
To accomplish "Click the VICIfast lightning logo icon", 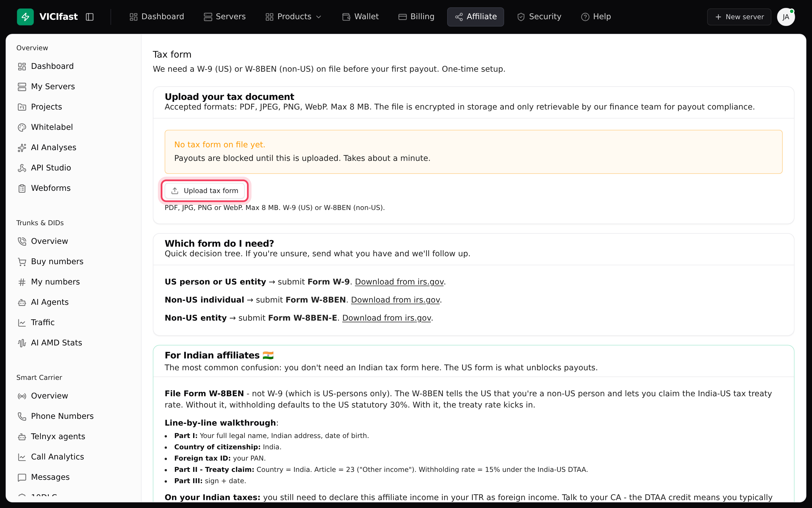I will point(25,17).
